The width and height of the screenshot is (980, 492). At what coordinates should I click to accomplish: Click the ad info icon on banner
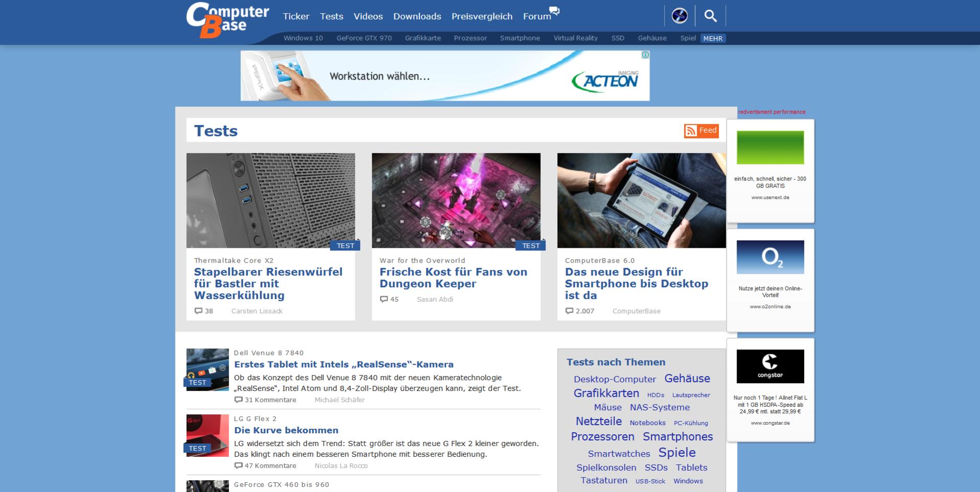(645, 55)
